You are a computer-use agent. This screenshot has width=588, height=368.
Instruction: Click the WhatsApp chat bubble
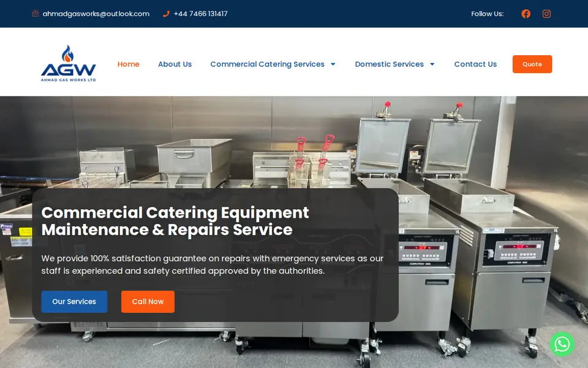pos(562,344)
